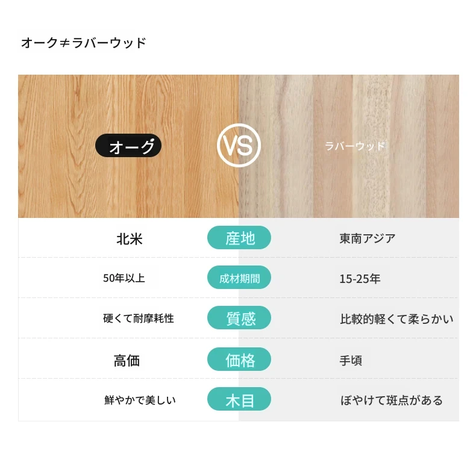476x469 pixels.
Task: Click the ぼやけて斑点がある text
Action: coord(392,400)
